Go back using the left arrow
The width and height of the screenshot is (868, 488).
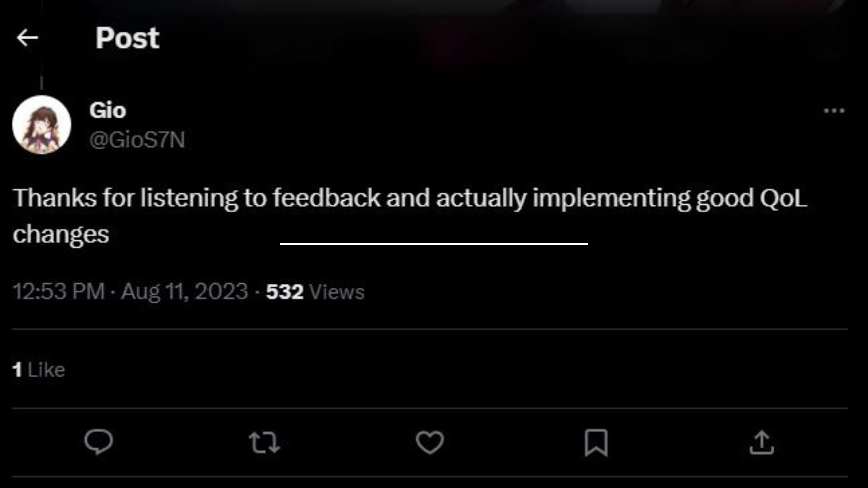(27, 38)
